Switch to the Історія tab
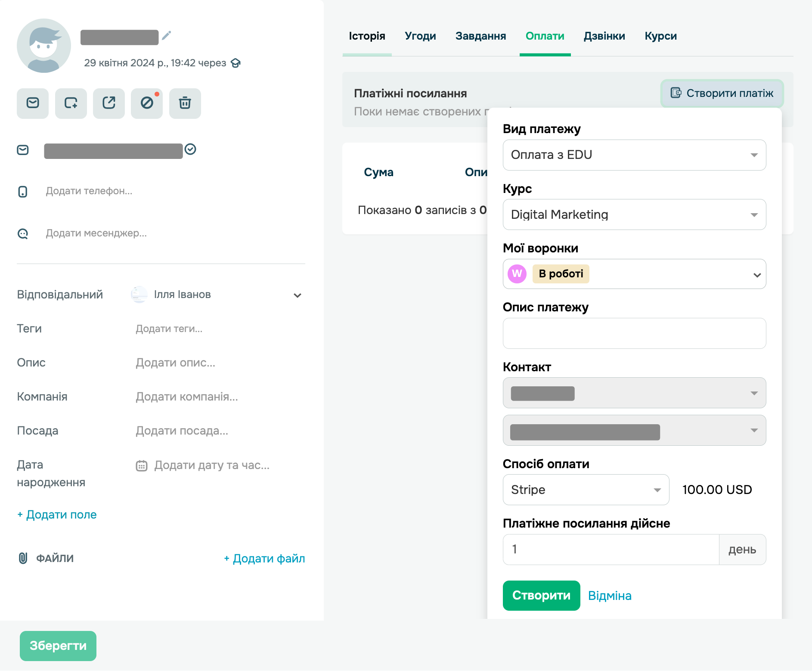Screen dimensions: 812x671 tap(367, 36)
